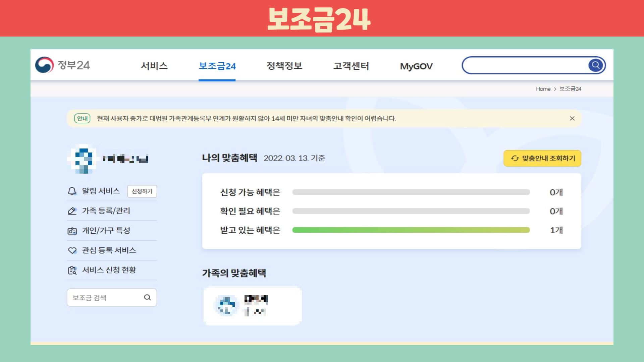
Task: Select the 보조금24 tab
Action: pyautogui.click(x=217, y=66)
